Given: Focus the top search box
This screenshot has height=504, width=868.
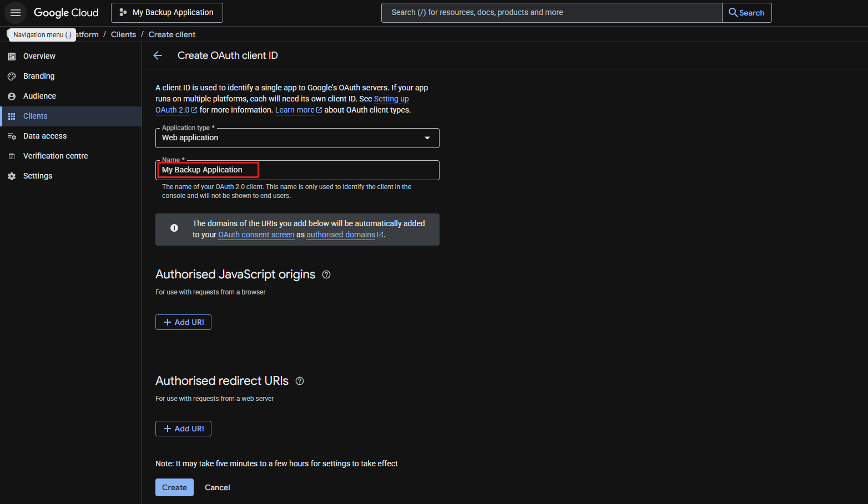Looking at the screenshot, I should coord(552,13).
